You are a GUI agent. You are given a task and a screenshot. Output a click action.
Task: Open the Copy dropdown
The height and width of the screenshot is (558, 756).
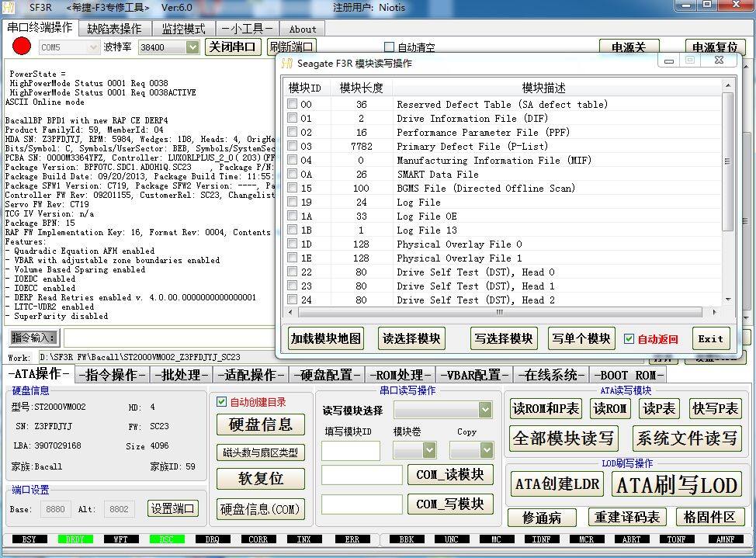(487, 450)
